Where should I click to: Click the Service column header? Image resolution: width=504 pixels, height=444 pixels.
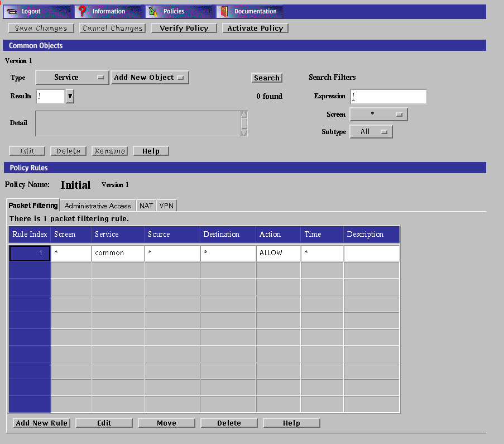118,234
